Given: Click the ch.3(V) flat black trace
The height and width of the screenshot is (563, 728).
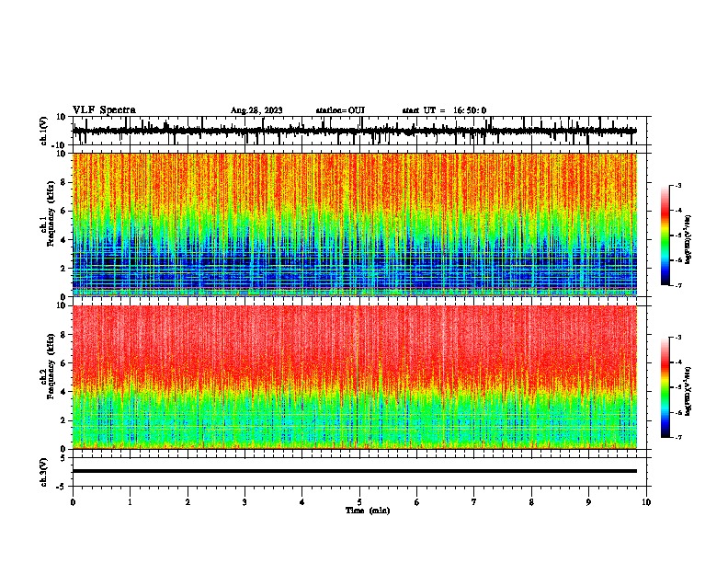Looking at the screenshot, I should (x=355, y=471).
